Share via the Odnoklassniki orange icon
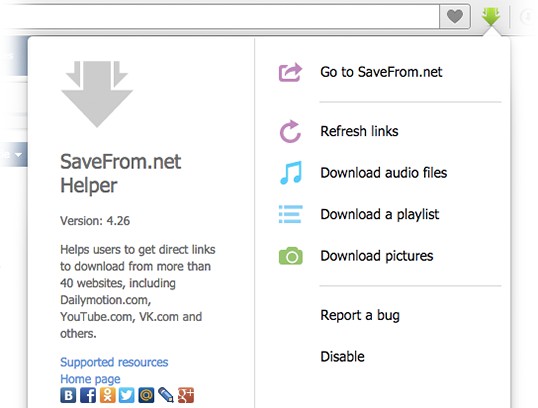Image resolution: width=538 pixels, height=408 pixels. click(x=107, y=395)
